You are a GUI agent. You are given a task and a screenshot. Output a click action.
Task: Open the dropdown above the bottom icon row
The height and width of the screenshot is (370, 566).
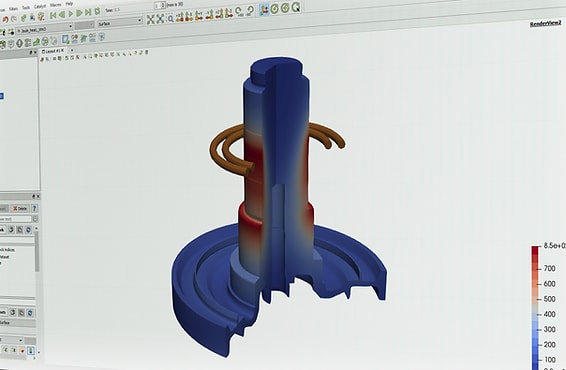tap(12, 340)
